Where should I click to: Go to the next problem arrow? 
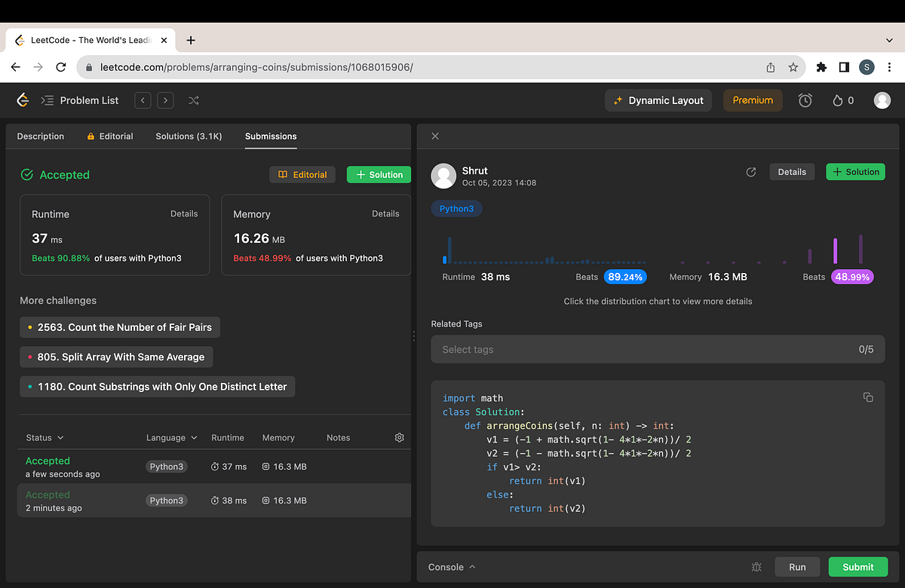coord(165,100)
